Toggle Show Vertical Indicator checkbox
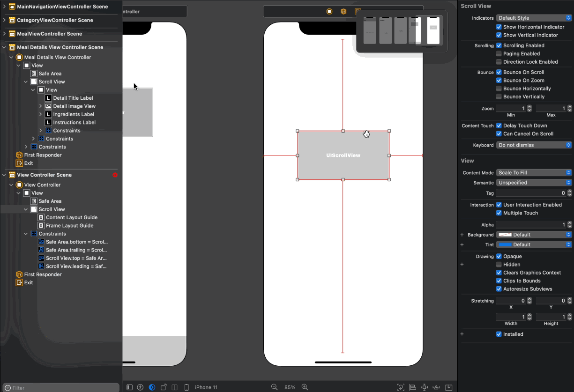The width and height of the screenshot is (574, 392). pyautogui.click(x=499, y=35)
